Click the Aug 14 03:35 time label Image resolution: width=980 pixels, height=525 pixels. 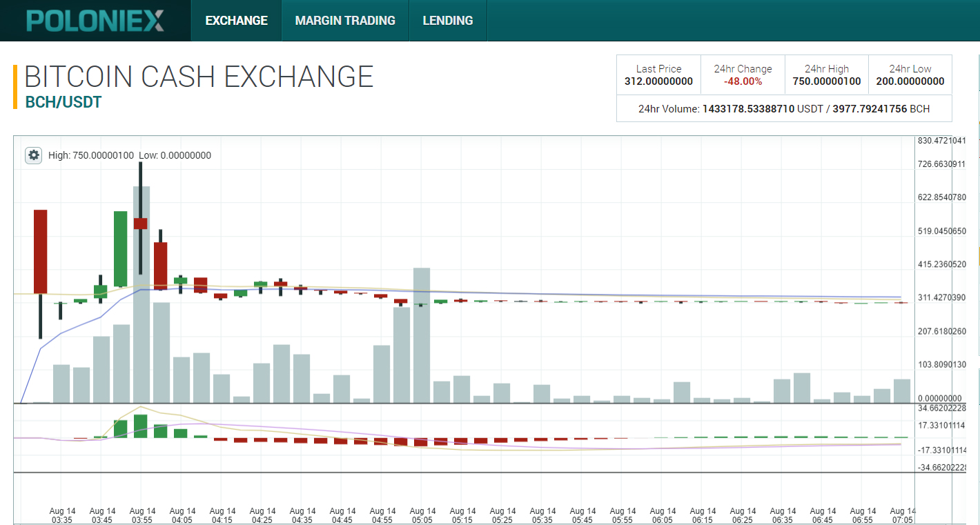pyautogui.click(x=63, y=516)
